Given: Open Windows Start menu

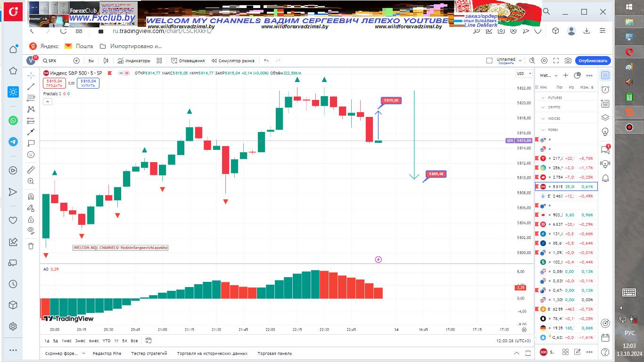Looking at the screenshot, I should (x=629, y=7).
